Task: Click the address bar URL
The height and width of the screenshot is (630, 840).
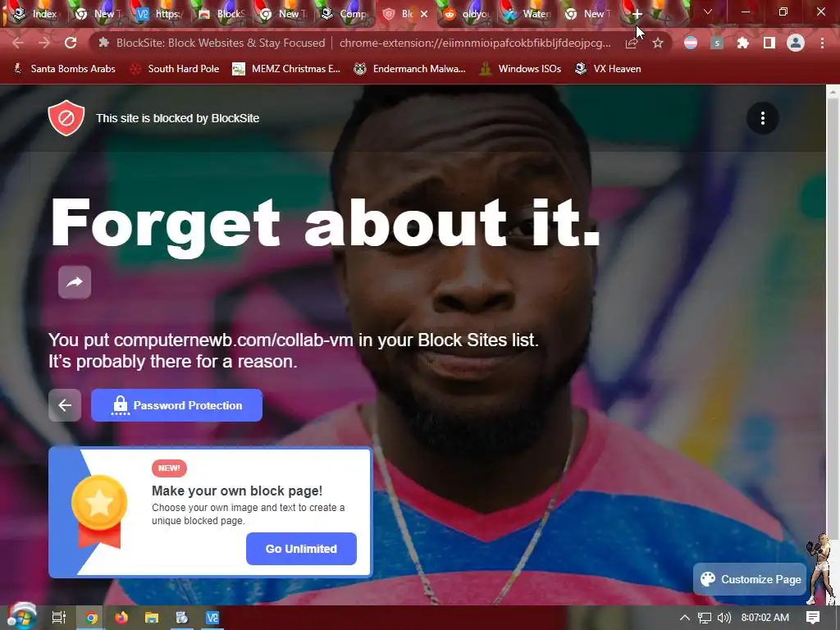Action: [x=475, y=43]
